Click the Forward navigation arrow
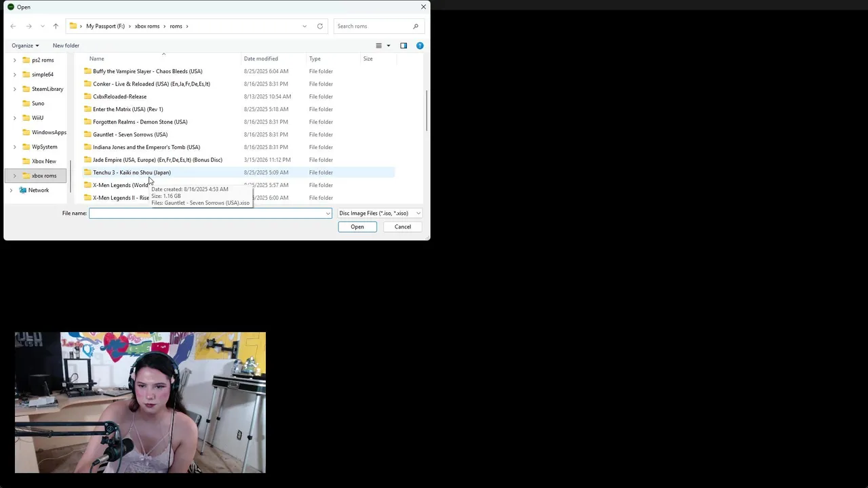This screenshot has height=488, width=868. [x=28, y=26]
